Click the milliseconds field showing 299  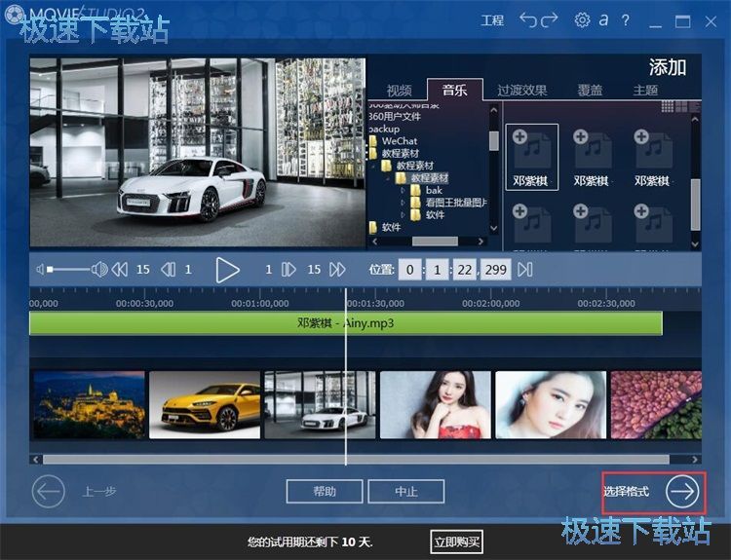[x=495, y=270]
